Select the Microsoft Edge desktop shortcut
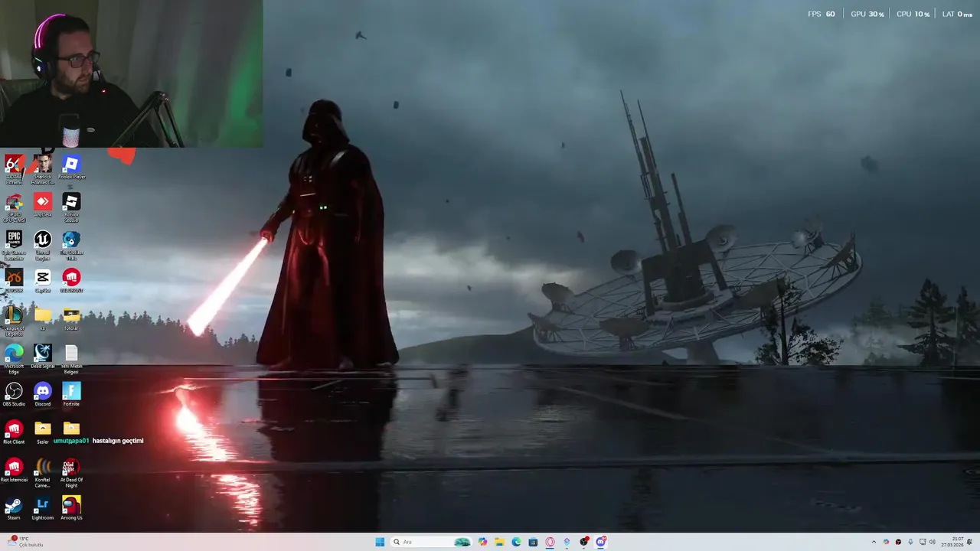The height and width of the screenshot is (551, 980). (14, 359)
